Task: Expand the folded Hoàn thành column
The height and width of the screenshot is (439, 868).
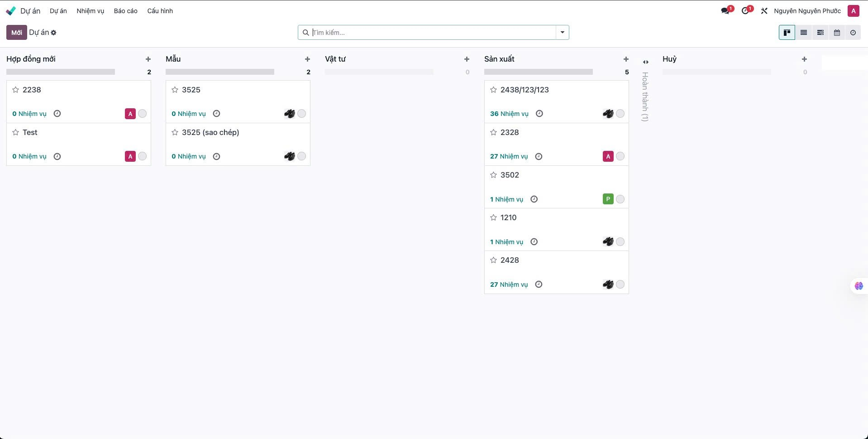Action: coord(645,62)
